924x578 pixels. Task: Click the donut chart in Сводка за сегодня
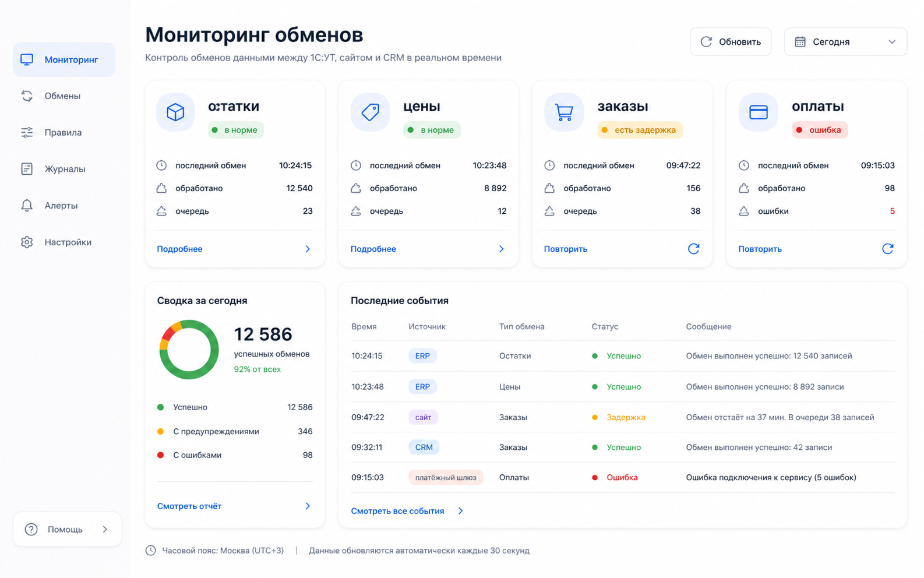(x=189, y=350)
